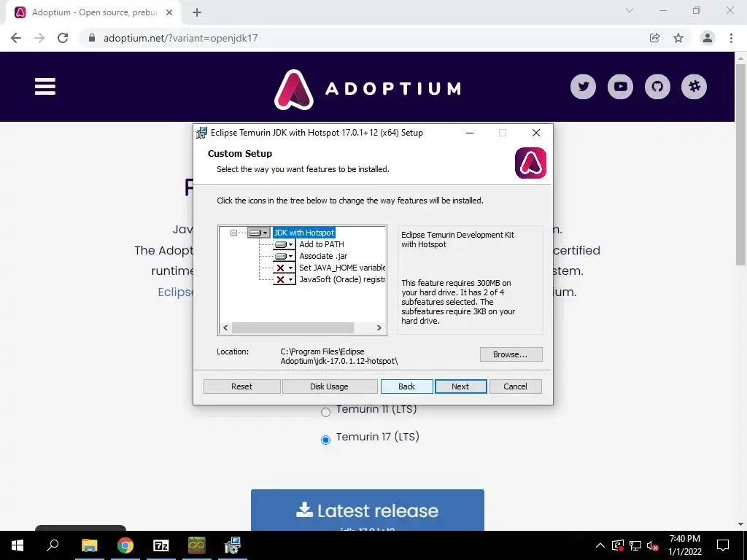
Task: Open JavaSoft (Oracle) registry option dropdown
Action: pyautogui.click(x=285, y=279)
